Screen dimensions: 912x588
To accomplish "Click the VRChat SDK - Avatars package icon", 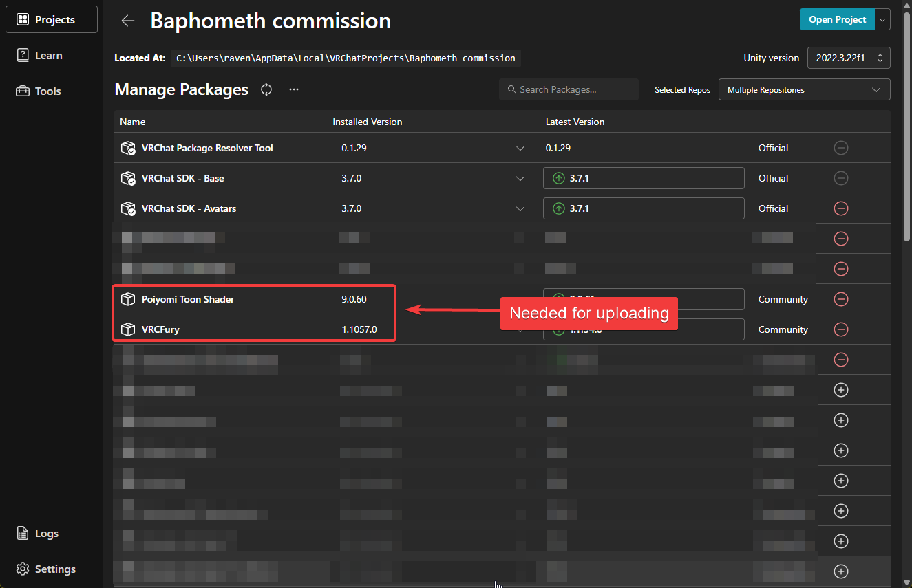I will click(x=128, y=208).
